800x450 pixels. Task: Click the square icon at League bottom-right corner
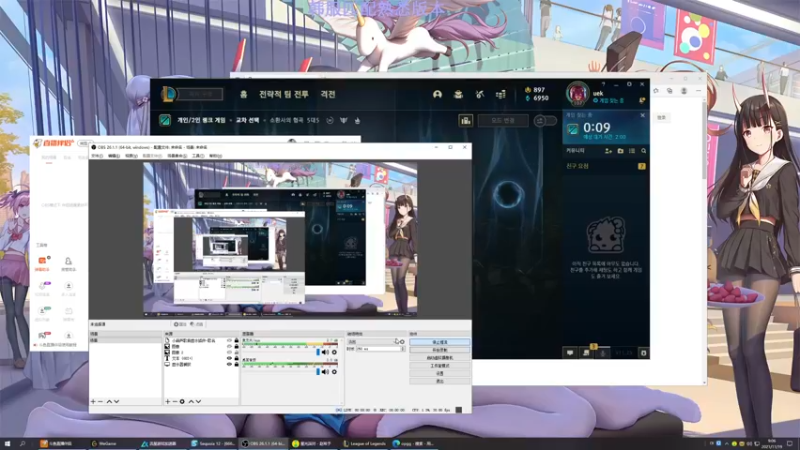[643, 353]
